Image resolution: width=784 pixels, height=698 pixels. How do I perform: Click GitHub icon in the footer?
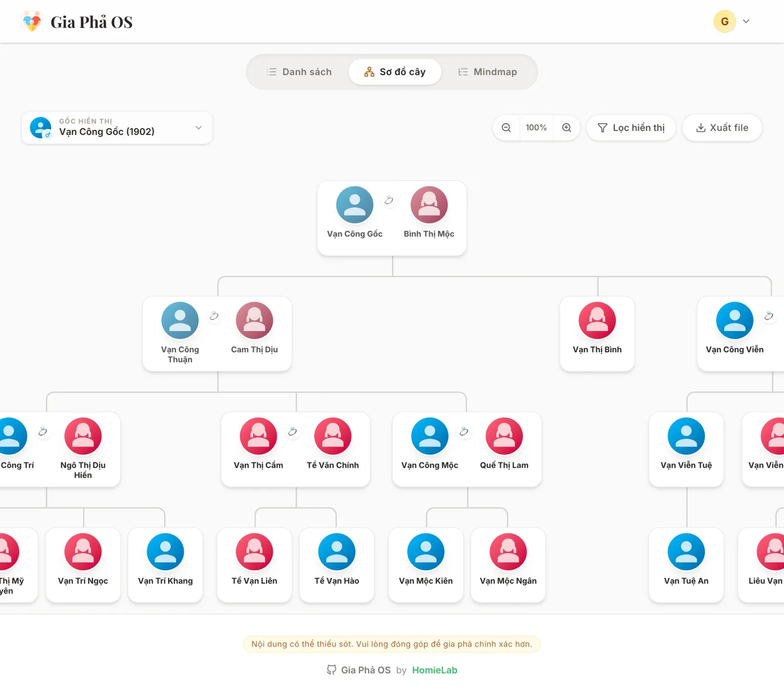click(x=332, y=670)
